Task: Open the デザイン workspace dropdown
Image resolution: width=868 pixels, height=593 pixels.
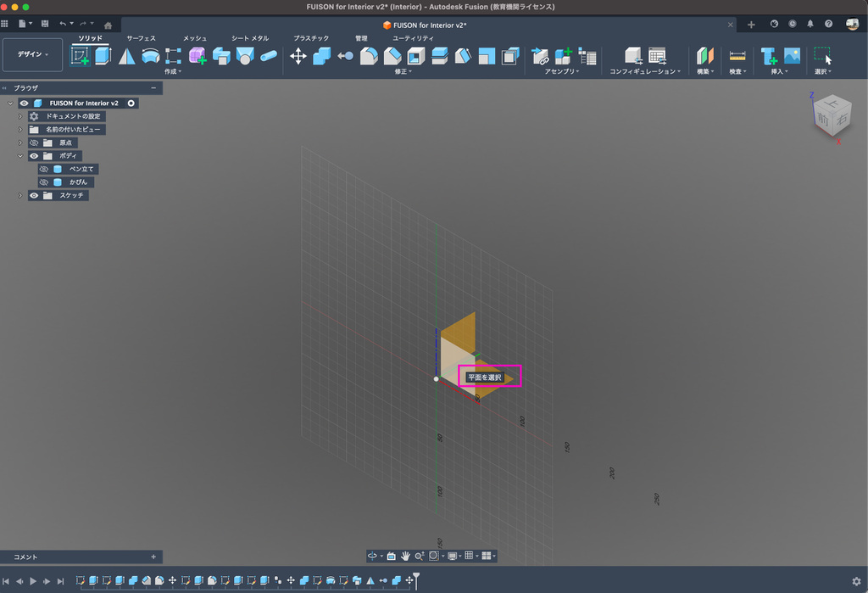Action: [33, 54]
